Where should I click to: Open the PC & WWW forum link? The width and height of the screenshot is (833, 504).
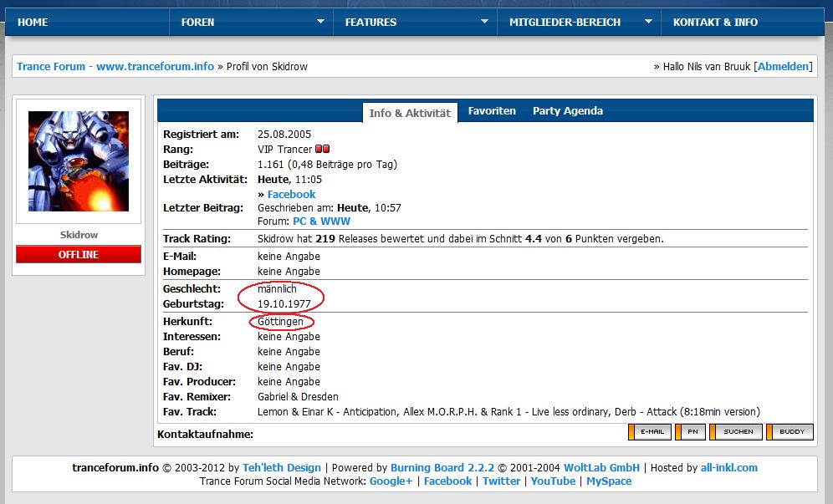[x=321, y=221]
